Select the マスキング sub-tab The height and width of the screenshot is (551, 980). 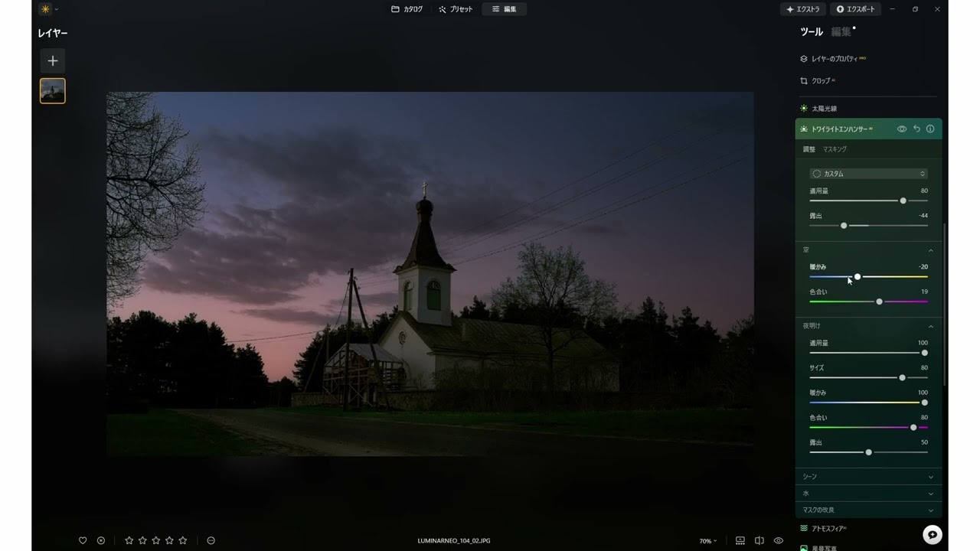835,149
